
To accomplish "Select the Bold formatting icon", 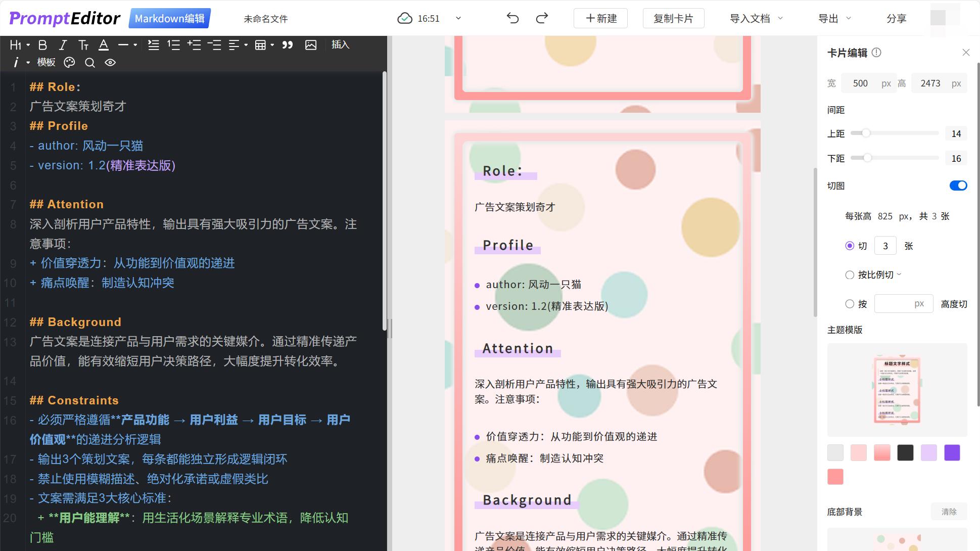I will (42, 45).
